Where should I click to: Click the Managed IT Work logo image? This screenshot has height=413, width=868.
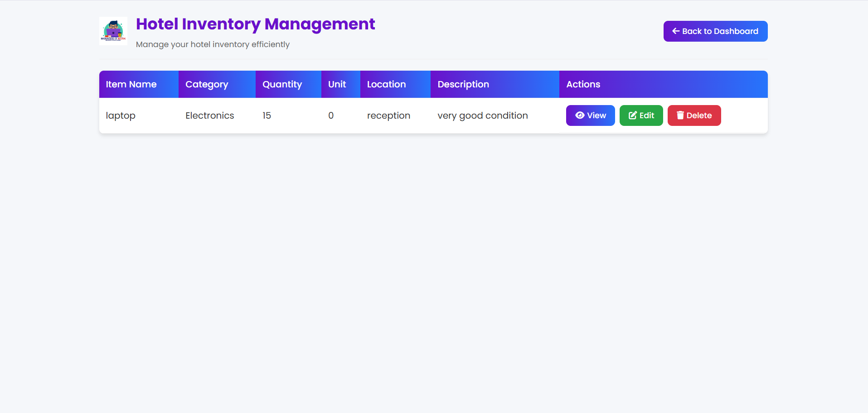(x=113, y=31)
